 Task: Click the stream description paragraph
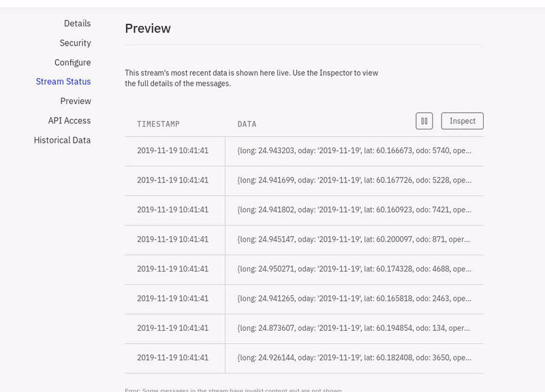click(x=251, y=78)
